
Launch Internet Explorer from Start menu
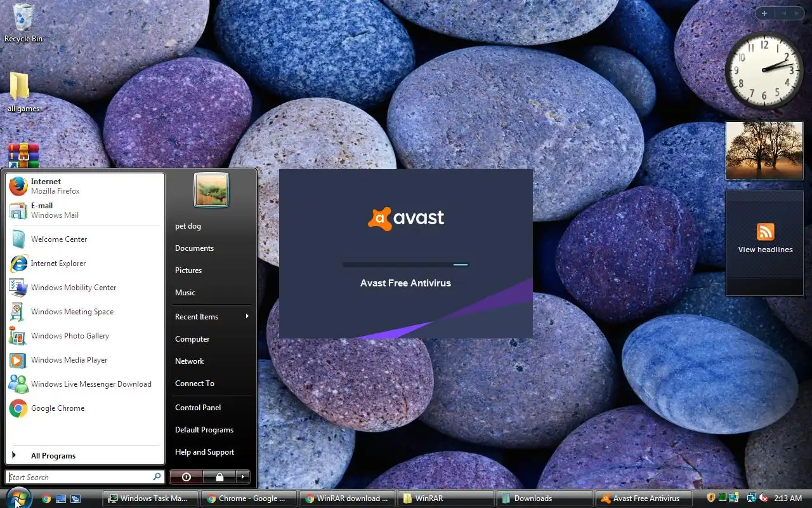coord(85,264)
